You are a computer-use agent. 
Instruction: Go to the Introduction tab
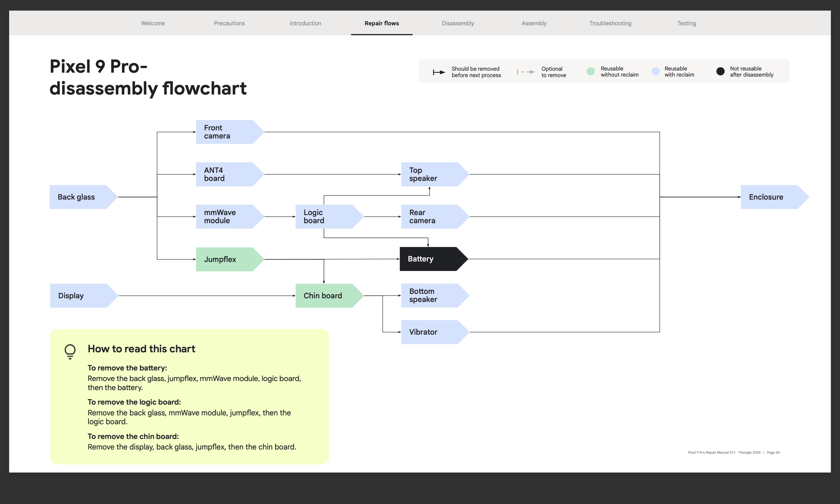coord(305,23)
